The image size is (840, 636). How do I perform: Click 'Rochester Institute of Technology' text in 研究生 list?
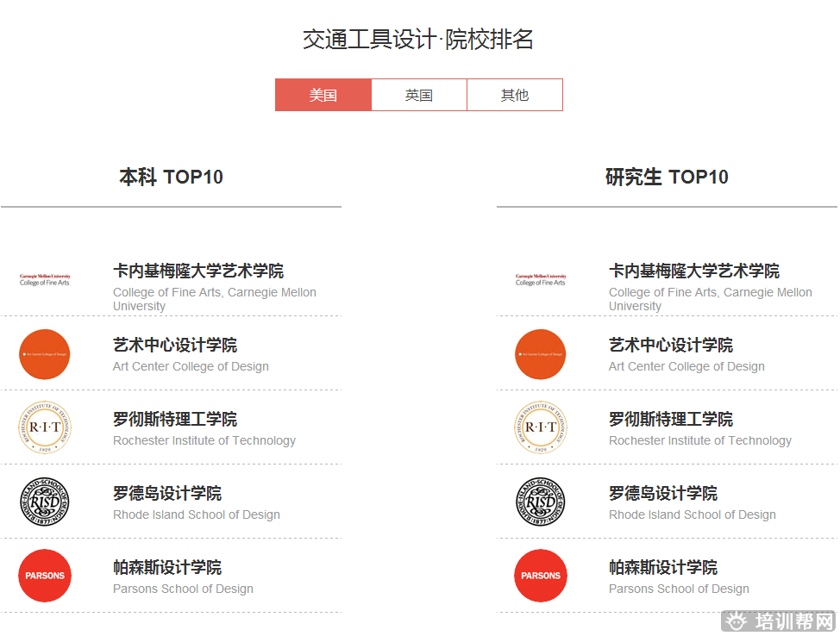700,440
